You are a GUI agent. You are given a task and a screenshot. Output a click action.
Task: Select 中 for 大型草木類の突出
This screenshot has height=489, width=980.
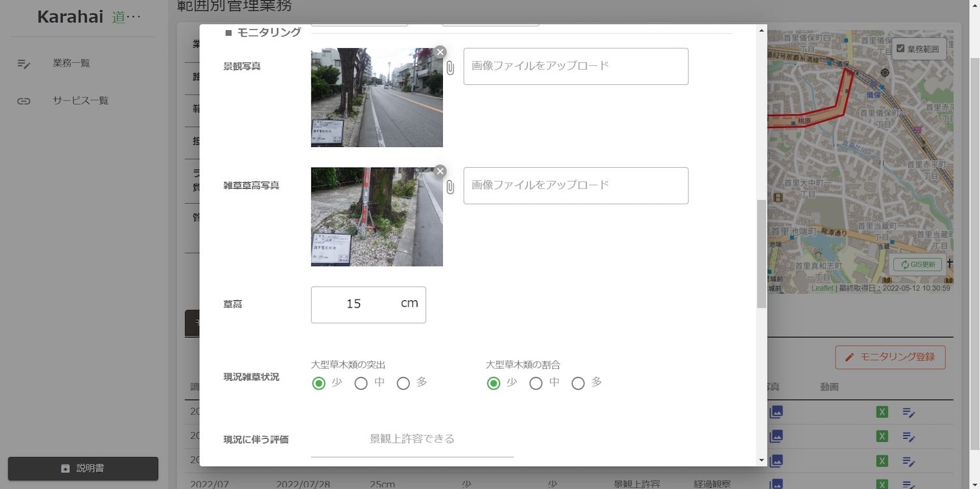[x=361, y=383]
